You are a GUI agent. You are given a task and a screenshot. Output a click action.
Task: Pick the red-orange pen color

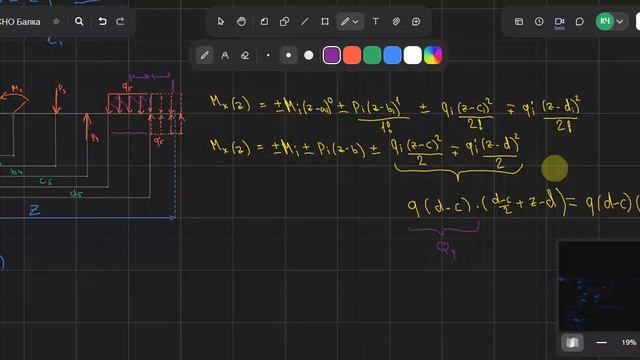click(x=352, y=55)
